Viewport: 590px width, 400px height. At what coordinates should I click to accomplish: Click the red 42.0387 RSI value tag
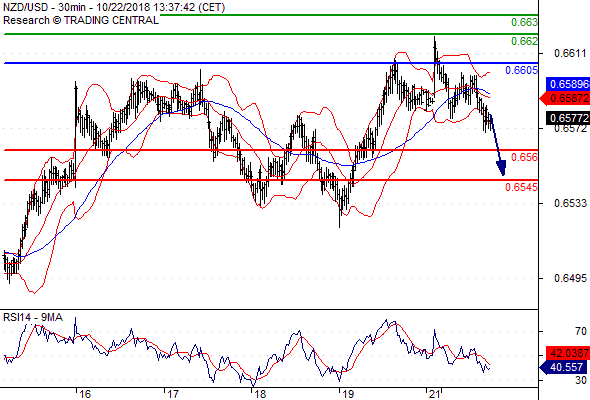tap(568, 353)
